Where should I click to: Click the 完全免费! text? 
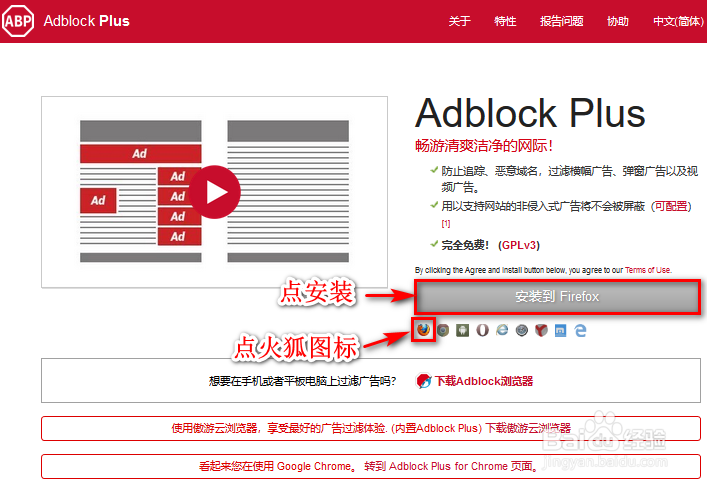point(465,245)
